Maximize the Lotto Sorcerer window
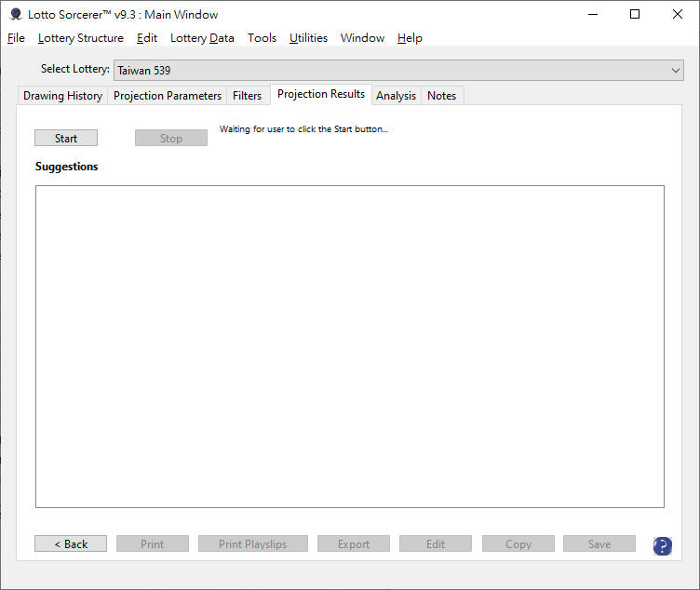The image size is (700, 590). (634, 14)
